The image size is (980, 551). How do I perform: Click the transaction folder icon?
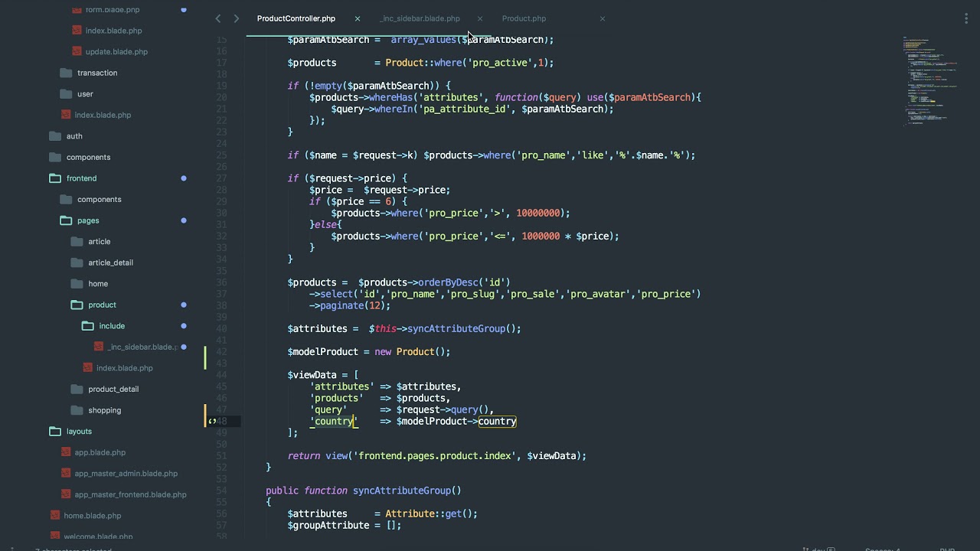tap(66, 73)
